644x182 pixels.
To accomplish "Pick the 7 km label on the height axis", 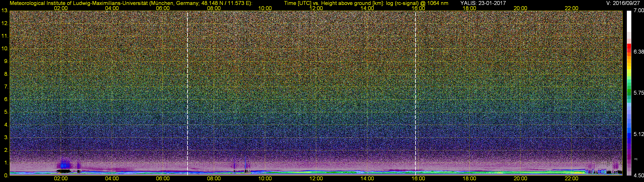I will (6, 87).
